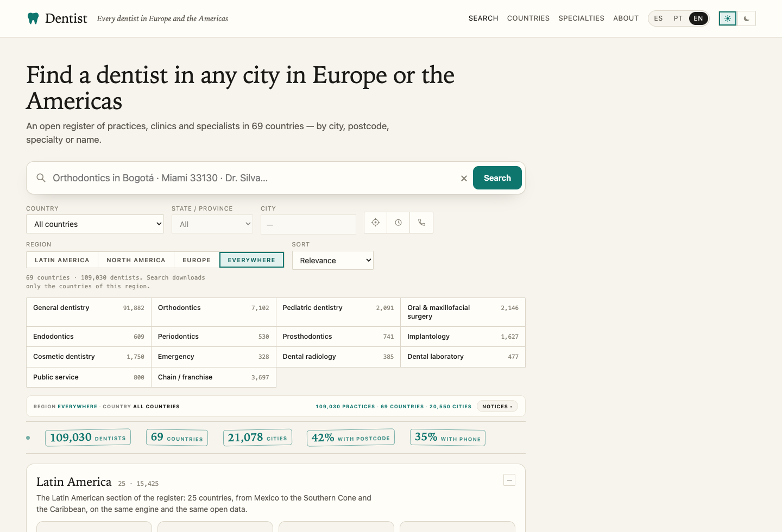This screenshot has width=782, height=532.
Task: Open the All countries dropdown
Action: click(x=95, y=224)
